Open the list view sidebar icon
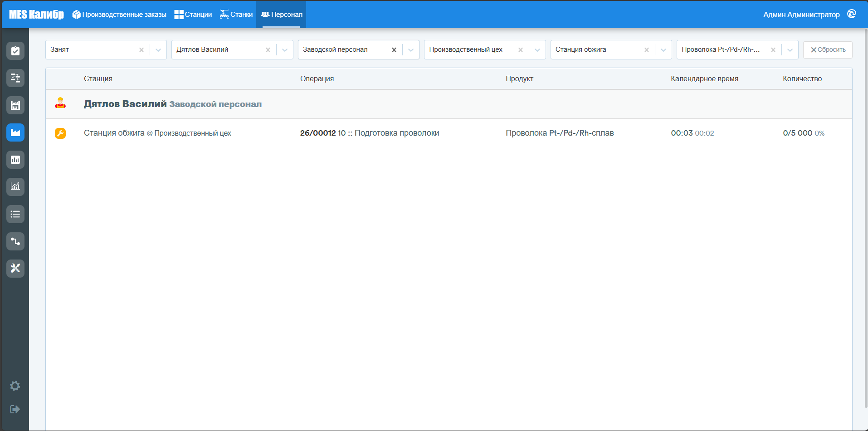The width and height of the screenshot is (868, 431). click(x=15, y=214)
